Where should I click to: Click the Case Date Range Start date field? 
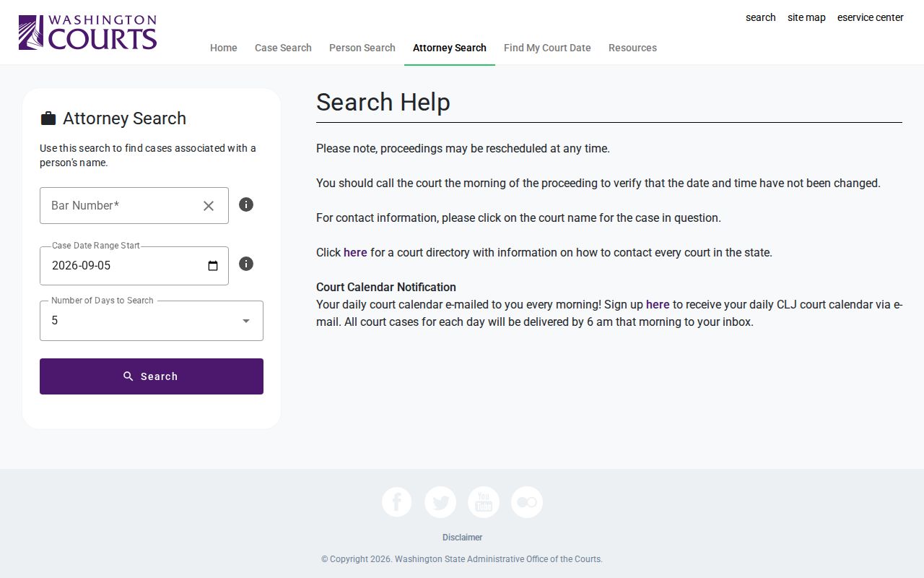tap(134, 266)
